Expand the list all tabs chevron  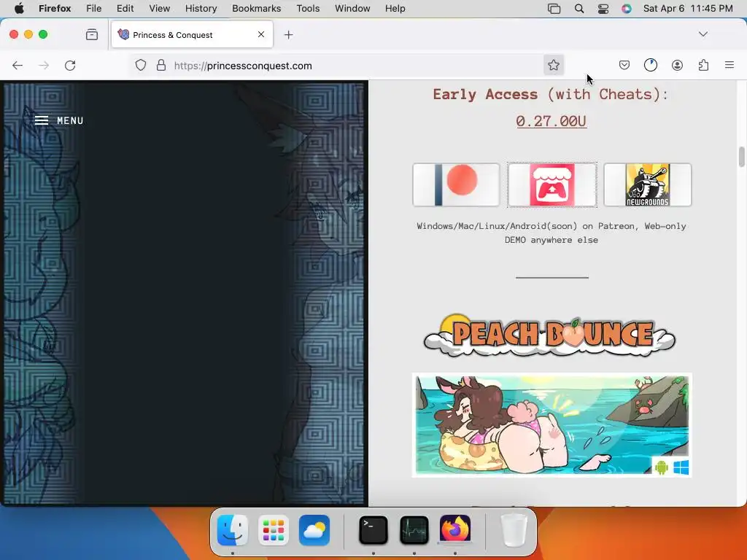point(703,34)
